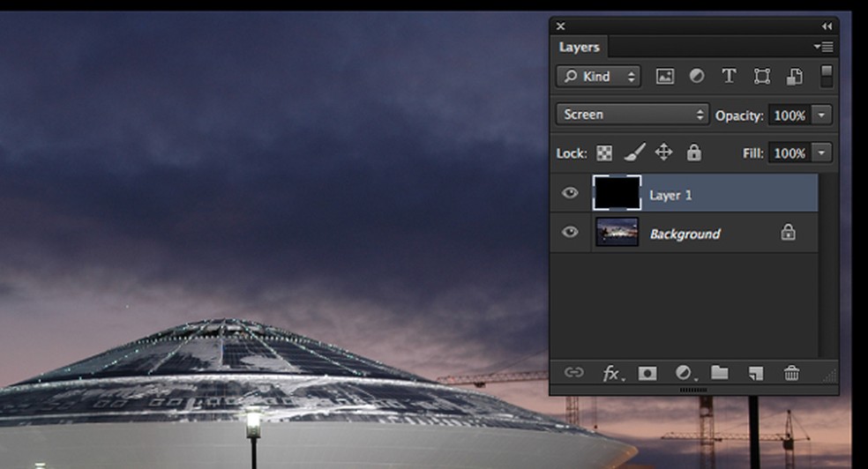The image size is (868, 469).
Task: Lock layer position move icon
Action: click(663, 153)
